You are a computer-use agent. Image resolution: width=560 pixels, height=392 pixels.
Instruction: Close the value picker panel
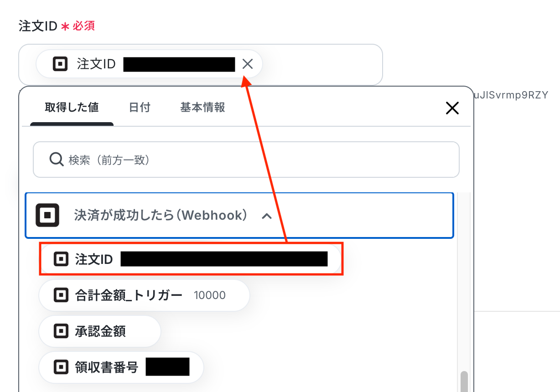coord(452,108)
